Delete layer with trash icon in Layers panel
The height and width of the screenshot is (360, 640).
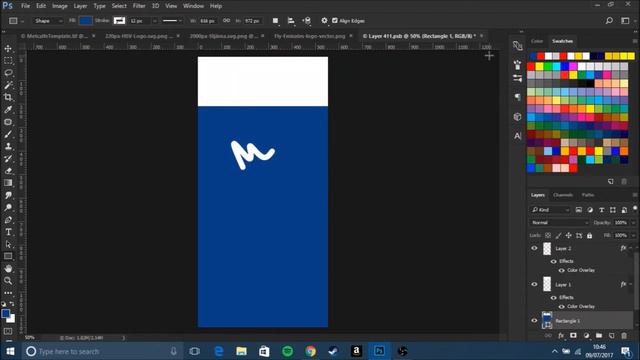pos(624,336)
